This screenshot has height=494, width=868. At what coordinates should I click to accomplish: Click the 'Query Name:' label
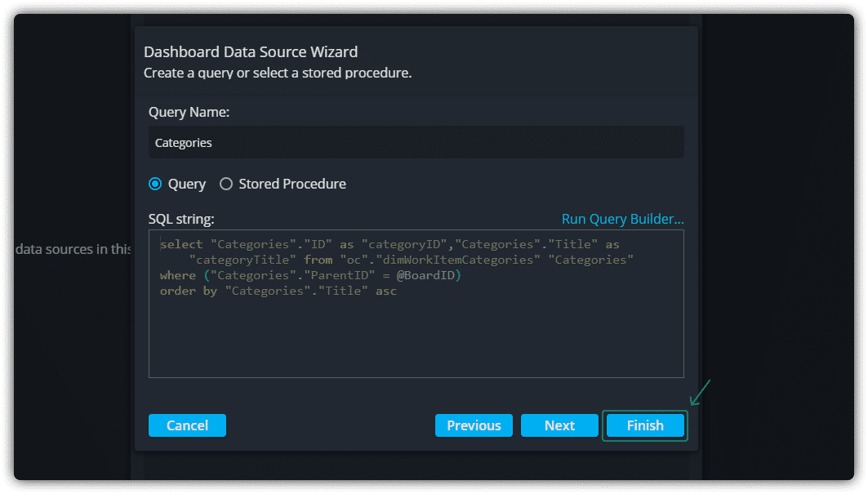(x=189, y=112)
